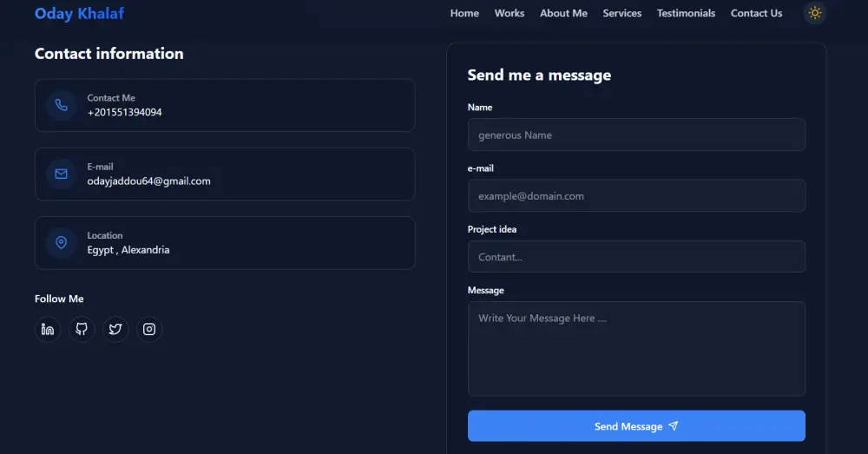868x454 pixels.
Task: Click the phone number +201551394094
Action: coord(124,112)
